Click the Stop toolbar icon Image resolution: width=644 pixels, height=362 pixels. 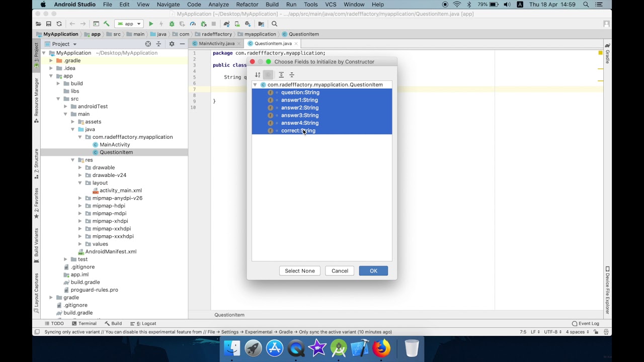click(214, 24)
